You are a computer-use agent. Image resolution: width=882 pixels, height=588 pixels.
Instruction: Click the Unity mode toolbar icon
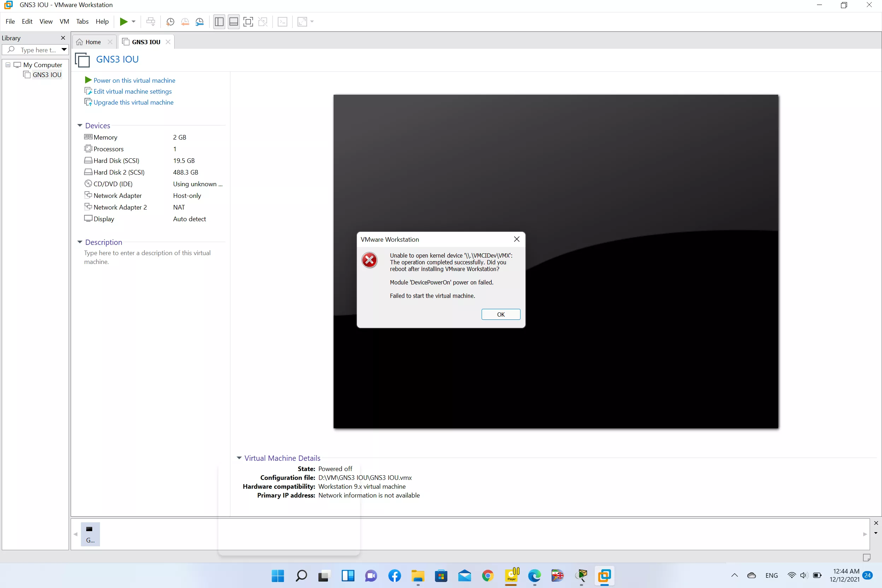(x=263, y=21)
